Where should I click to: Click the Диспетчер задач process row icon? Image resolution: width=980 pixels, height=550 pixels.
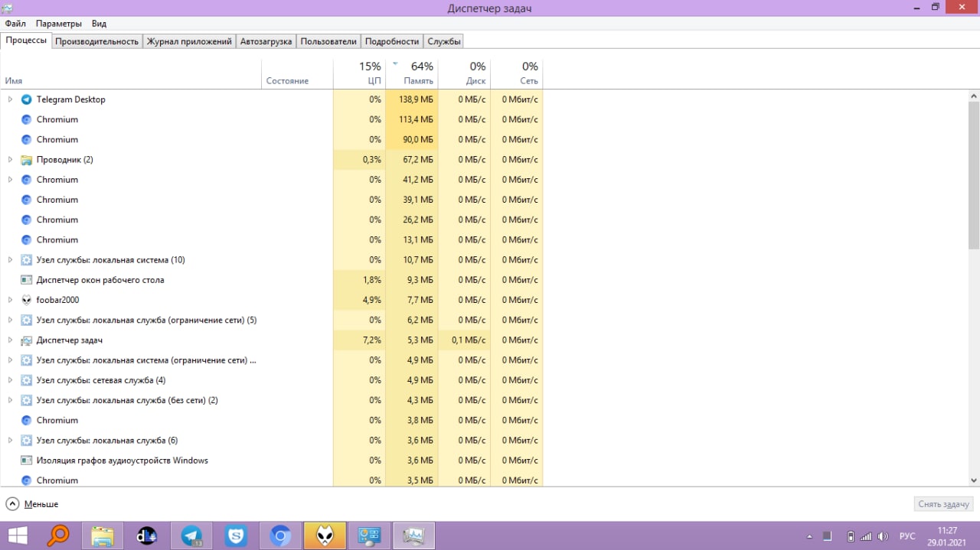click(x=27, y=340)
